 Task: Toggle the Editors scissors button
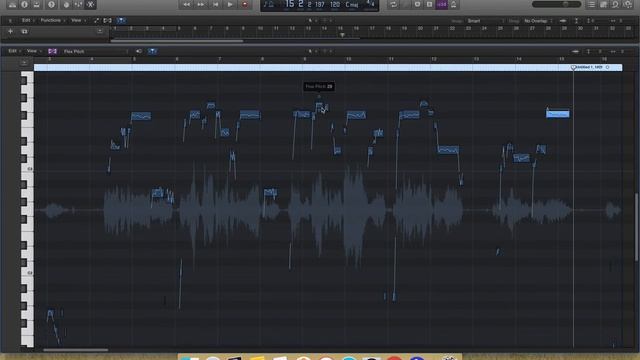(91, 4)
